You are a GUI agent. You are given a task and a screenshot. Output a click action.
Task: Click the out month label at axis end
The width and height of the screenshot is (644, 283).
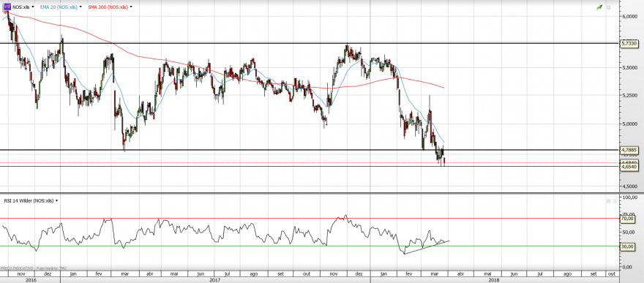click(x=611, y=273)
